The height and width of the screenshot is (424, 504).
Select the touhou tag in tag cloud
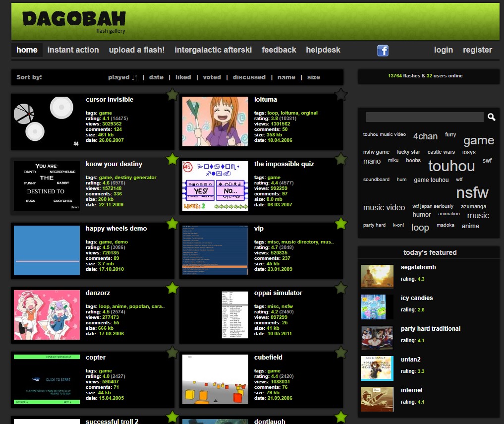coord(451,166)
